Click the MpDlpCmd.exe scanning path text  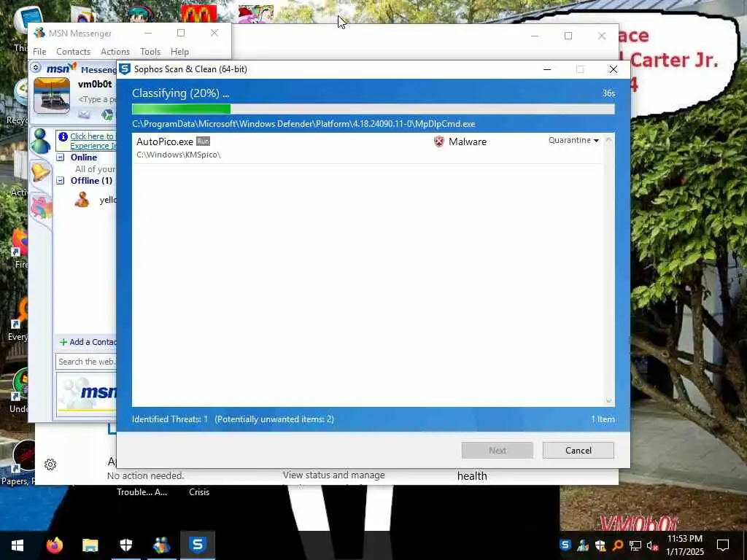pyautogui.click(x=303, y=124)
